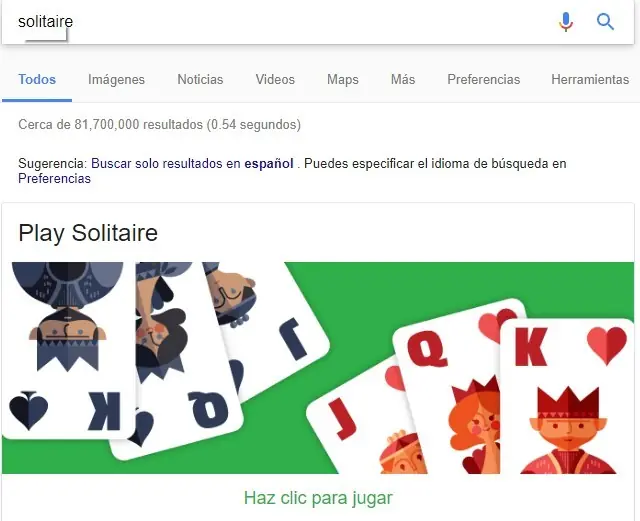The image size is (640, 521).
Task: Expand the Preferencias menu
Action: [484, 79]
